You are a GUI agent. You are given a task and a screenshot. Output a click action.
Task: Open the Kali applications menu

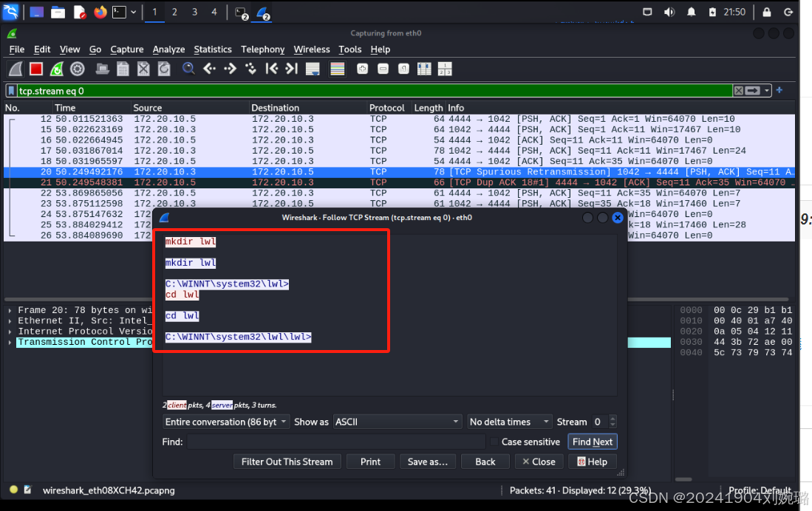[10, 12]
